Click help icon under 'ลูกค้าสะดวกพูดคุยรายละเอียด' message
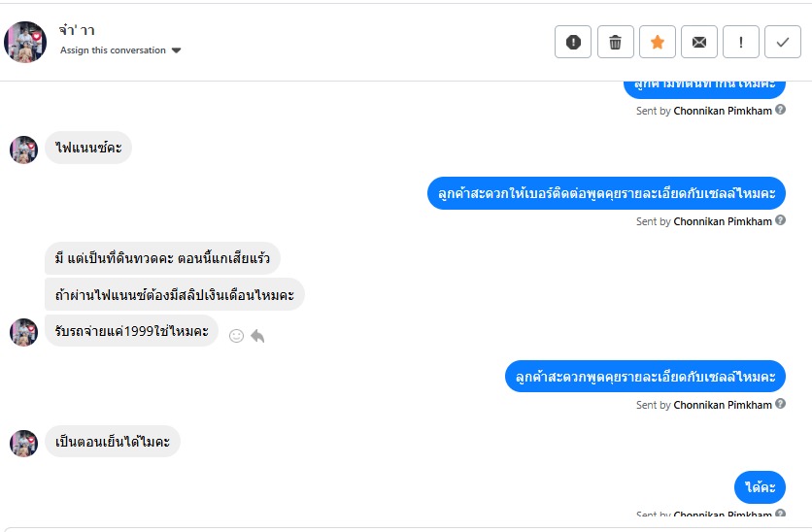 click(781, 405)
